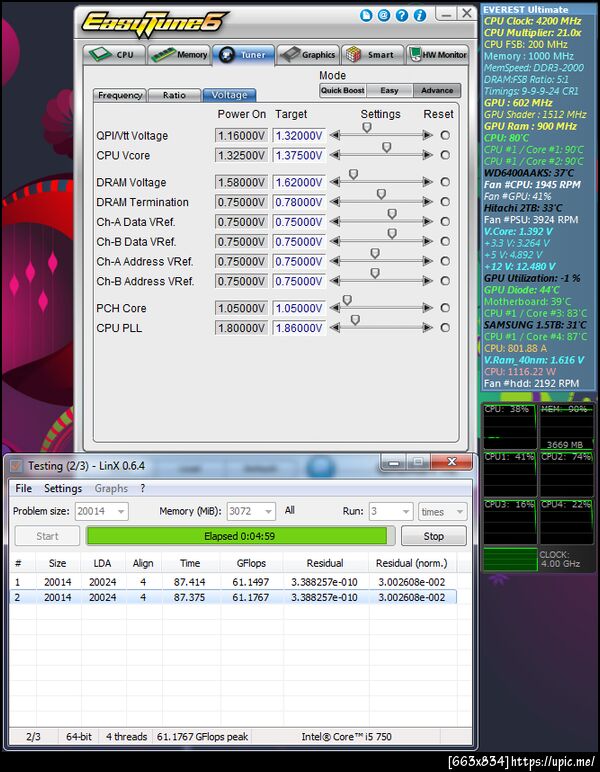The height and width of the screenshot is (772, 600).
Task: Click the CPU Vcore slider handle
Action: [x=386, y=147]
